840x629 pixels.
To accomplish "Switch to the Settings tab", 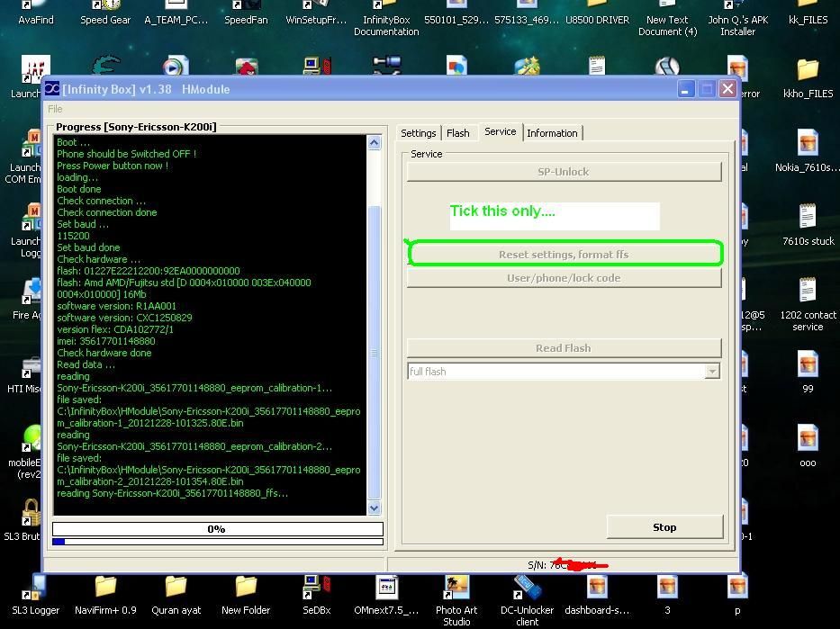I will 419,133.
